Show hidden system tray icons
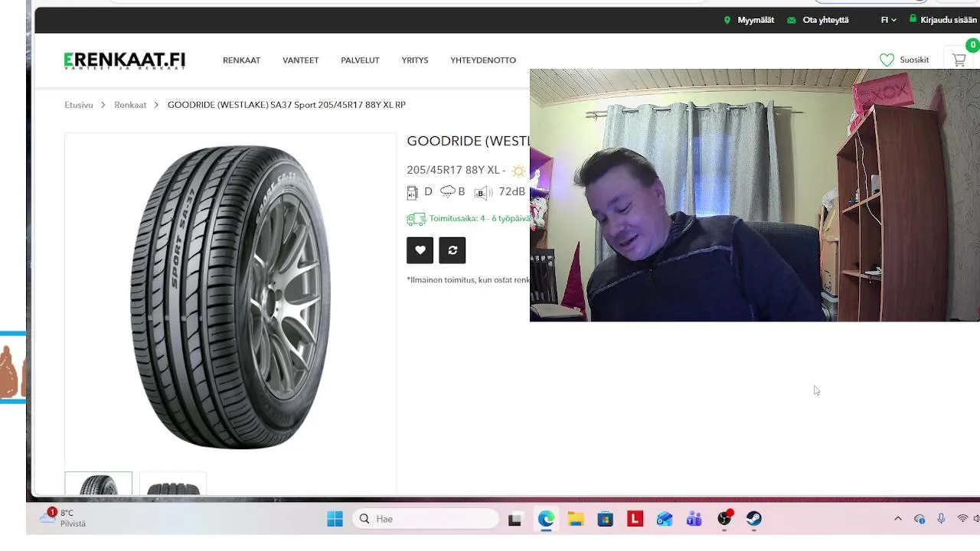The width and height of the screenshot is (980, 551). point(898,519)
